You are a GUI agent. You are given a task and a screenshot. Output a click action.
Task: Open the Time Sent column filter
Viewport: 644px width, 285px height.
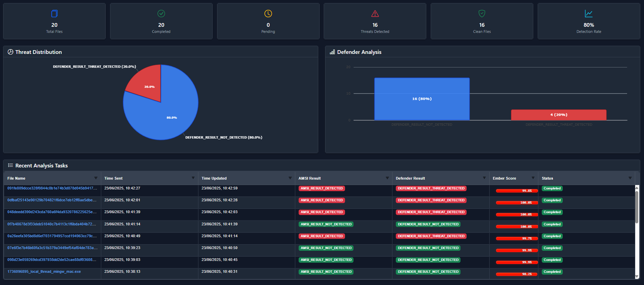tap(193, 178)
